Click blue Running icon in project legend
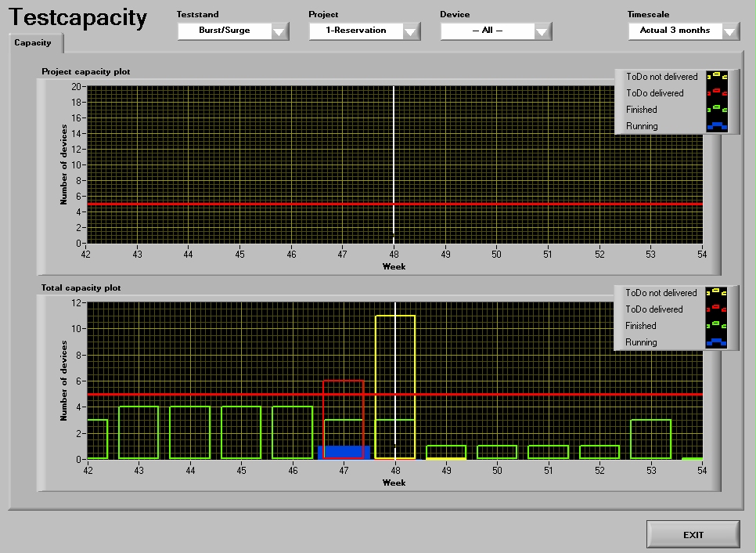756x553 pixels. click(x=717, y=126)
